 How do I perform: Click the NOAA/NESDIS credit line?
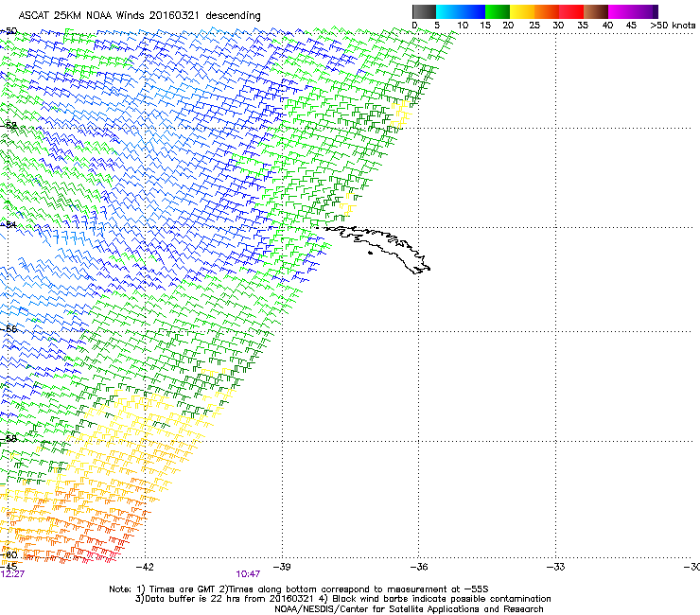pyautogui.click(x=409, y=609)
